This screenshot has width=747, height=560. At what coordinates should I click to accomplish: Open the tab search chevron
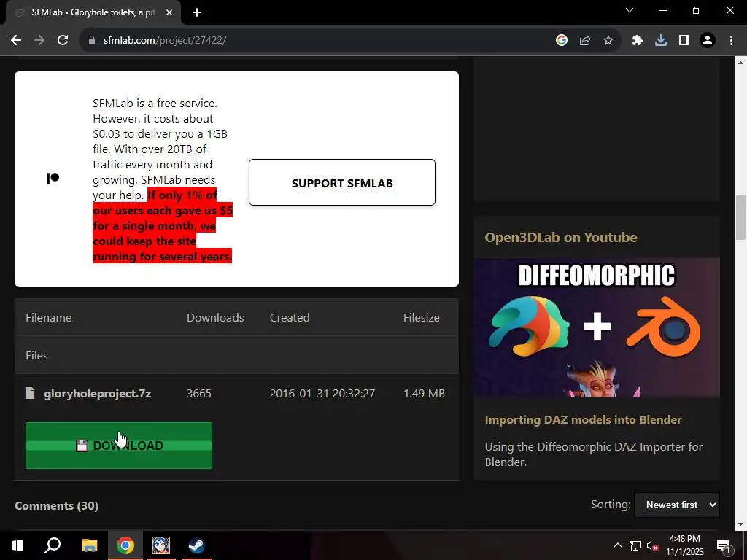tap(630, 10)
